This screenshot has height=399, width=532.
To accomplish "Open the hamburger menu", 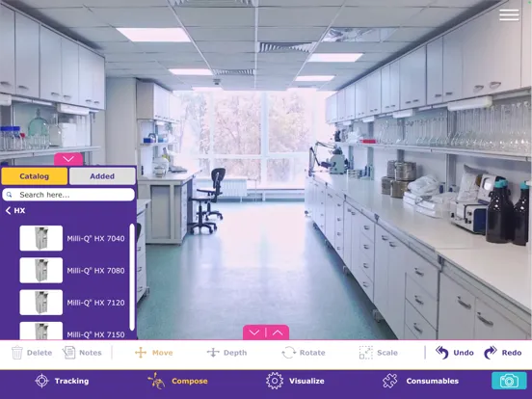I will pyautogui.click(x=509, y=14).
